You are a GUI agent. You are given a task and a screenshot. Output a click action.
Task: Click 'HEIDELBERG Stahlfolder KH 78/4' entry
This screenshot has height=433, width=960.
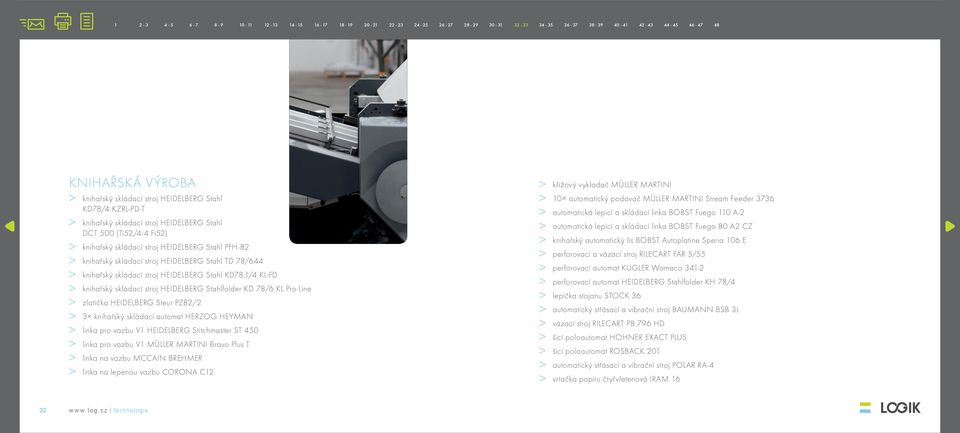click(x=643, y=282)
